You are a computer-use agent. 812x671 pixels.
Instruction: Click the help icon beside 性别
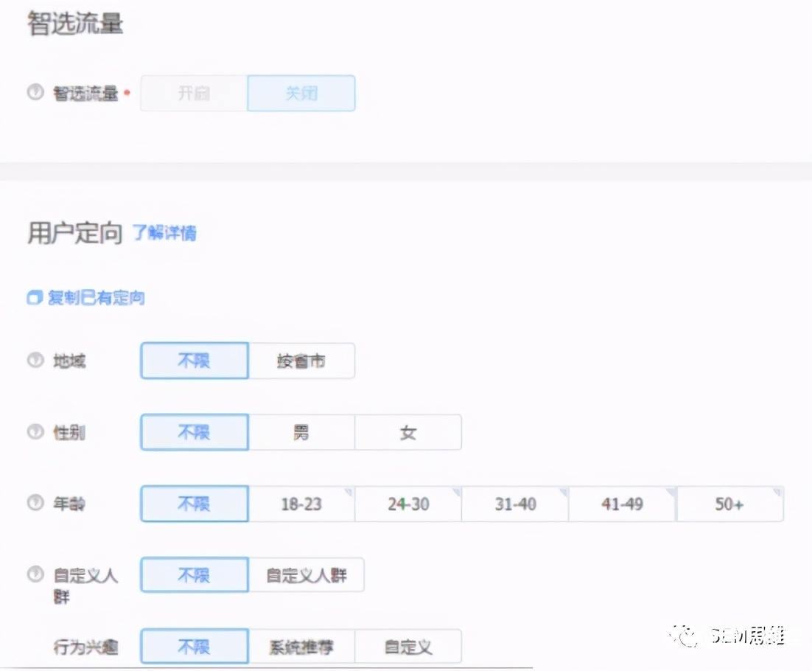(35, 431)
